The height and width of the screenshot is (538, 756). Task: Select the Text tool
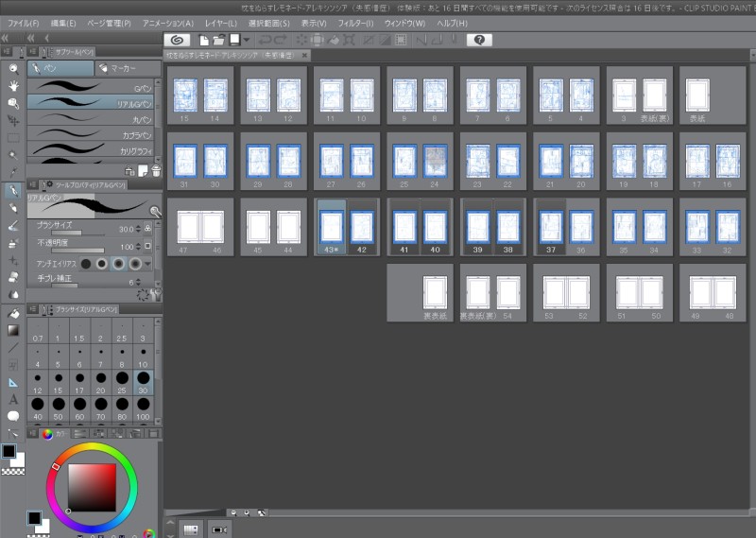coord(13,400)
